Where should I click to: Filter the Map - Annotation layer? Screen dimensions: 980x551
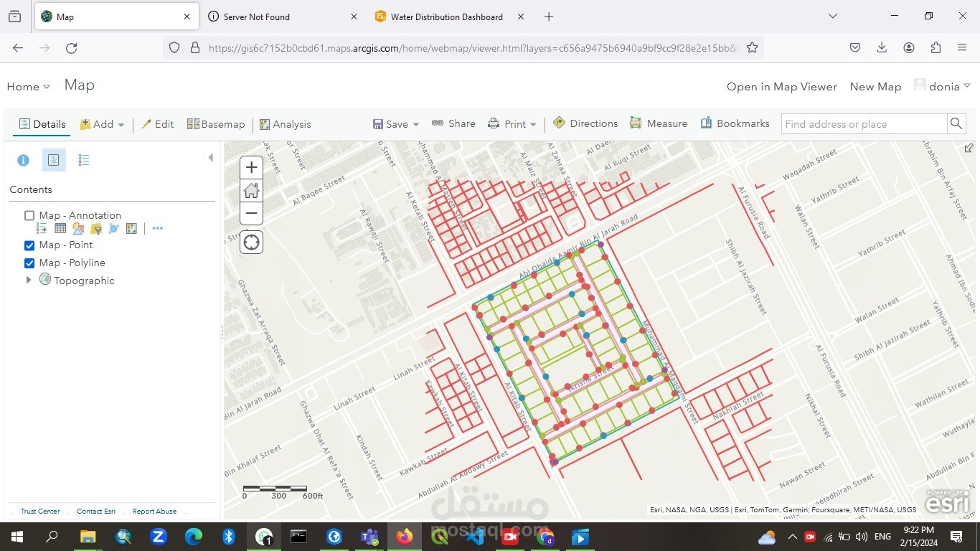[96, 229]
